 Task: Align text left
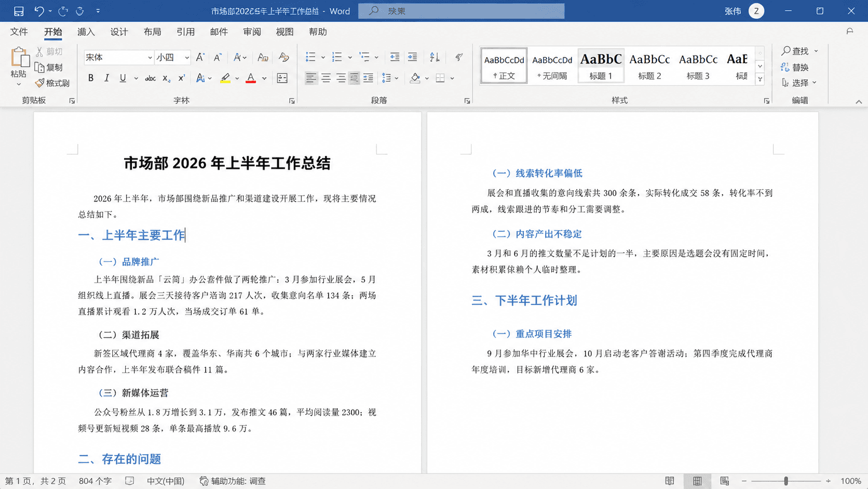click(x=311, y=78)
